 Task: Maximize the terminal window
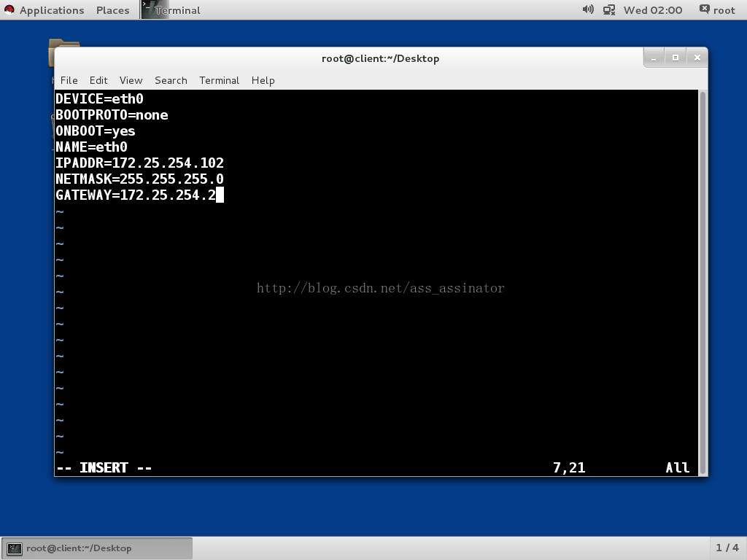tap(675, 58)
